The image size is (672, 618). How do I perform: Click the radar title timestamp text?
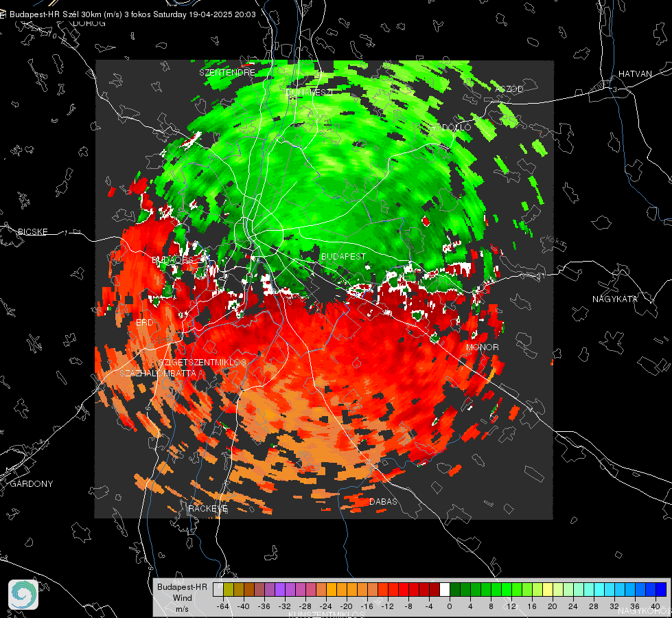point(205,14)
